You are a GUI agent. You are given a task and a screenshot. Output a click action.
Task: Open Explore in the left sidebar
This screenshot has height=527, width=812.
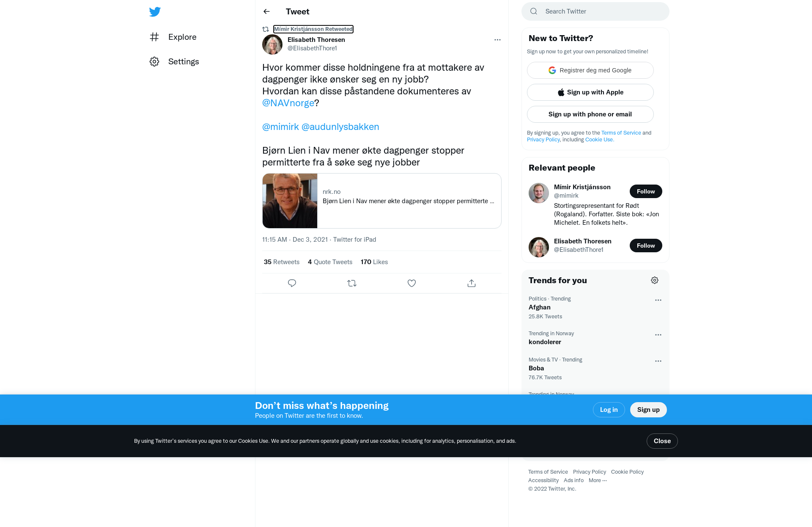173,37
